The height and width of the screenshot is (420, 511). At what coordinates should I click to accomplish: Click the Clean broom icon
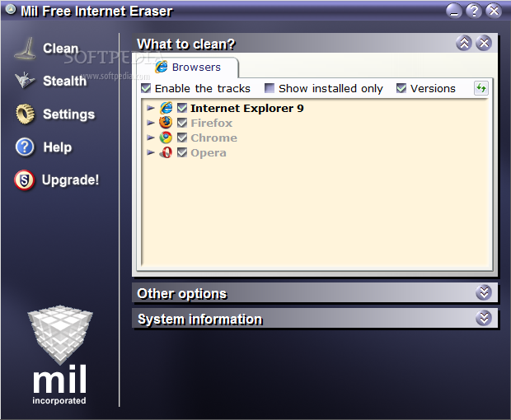pyautogui.click(x=26, y=49)
